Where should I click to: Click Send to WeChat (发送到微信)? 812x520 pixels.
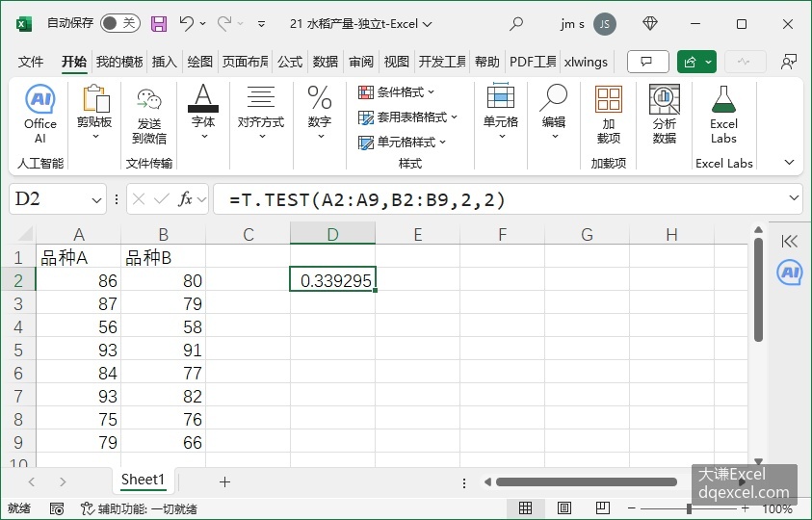tap(149, 115)
